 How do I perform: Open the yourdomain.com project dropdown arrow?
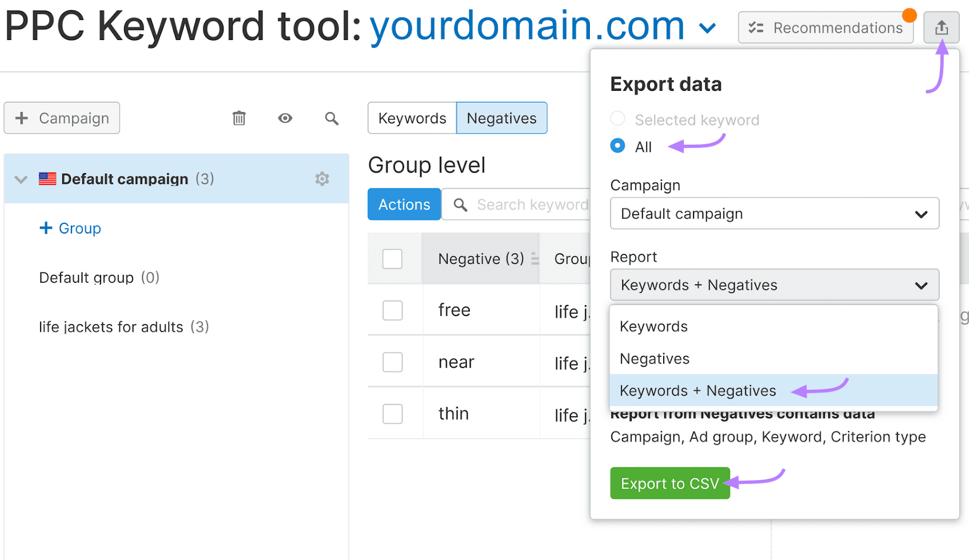click(x=707, y=28)
